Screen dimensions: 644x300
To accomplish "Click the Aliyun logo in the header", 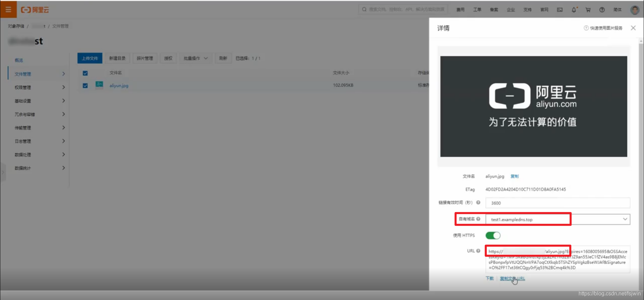I will [35, 10].
